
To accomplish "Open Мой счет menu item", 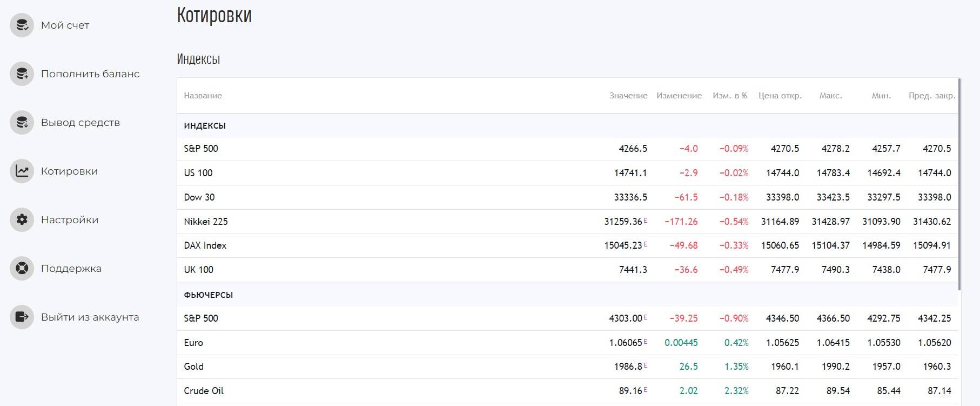I will (x=65, y=25).
